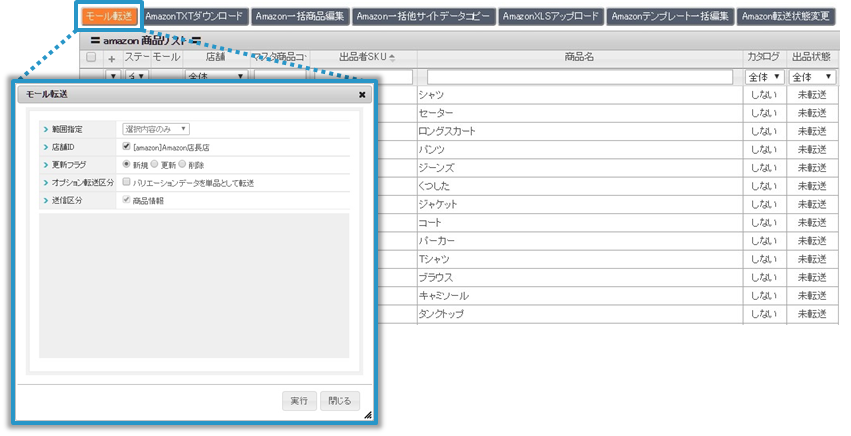Enable バリエーションデータを単品として転送 checkbox
This screenshot has width=851, height=436.
pos(126,181)
